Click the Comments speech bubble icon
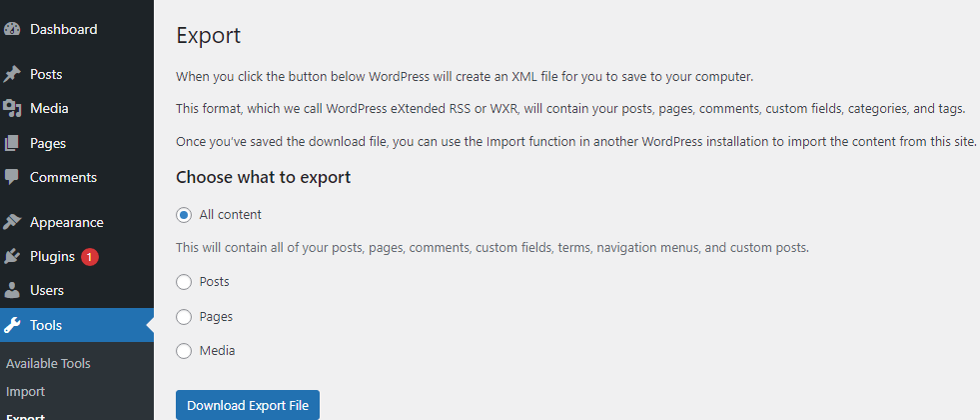This screenshot has width=980, height=420. coord(12,177)
